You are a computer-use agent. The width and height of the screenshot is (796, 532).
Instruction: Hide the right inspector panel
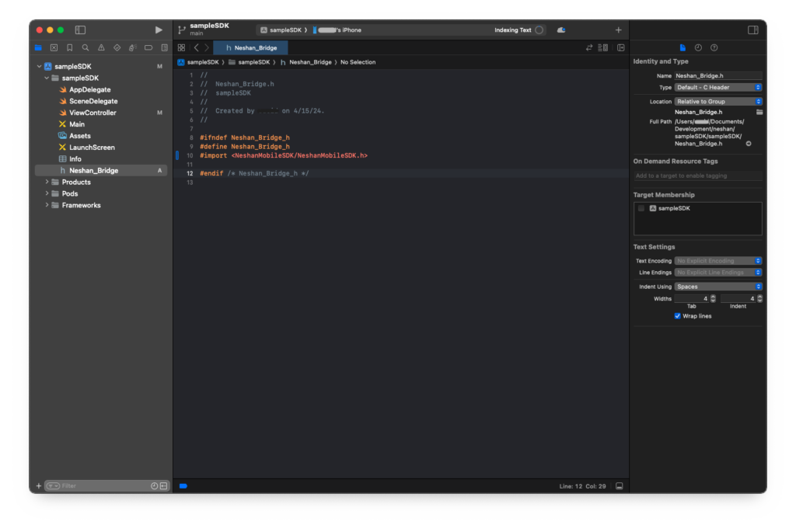pyautogui.click(x=752, y=30)
